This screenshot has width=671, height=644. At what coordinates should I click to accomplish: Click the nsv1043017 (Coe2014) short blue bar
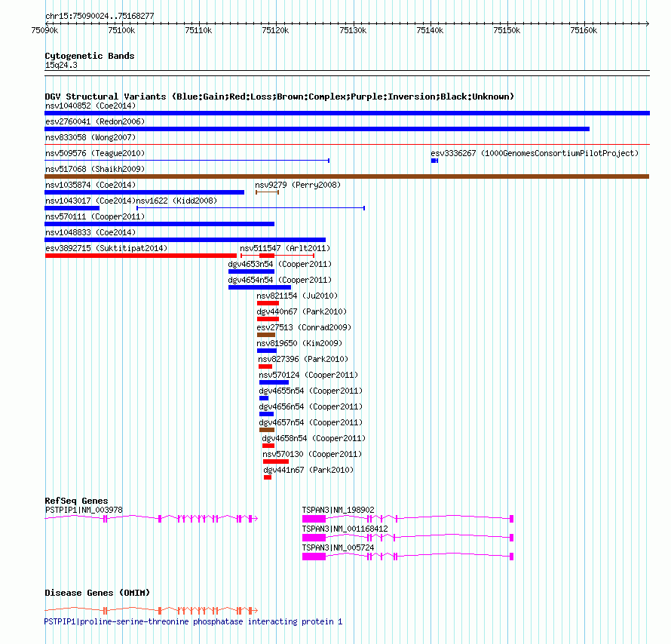[72, 208]
